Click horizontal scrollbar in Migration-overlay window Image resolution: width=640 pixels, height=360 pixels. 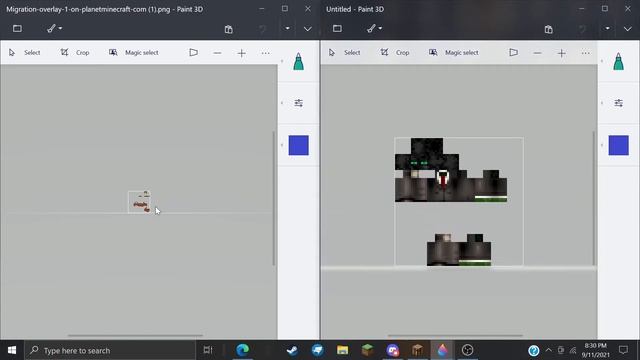coord(136,336)
